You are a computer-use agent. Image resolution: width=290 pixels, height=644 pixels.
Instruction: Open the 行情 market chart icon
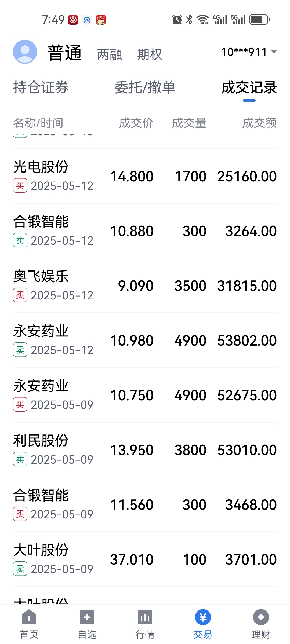tap(145, 617)
